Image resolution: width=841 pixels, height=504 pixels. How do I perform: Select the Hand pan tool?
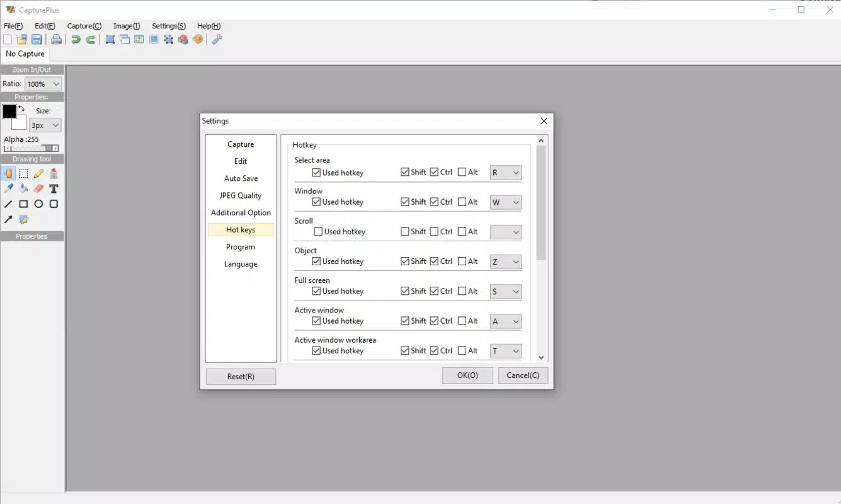click(x=8, y=173)
